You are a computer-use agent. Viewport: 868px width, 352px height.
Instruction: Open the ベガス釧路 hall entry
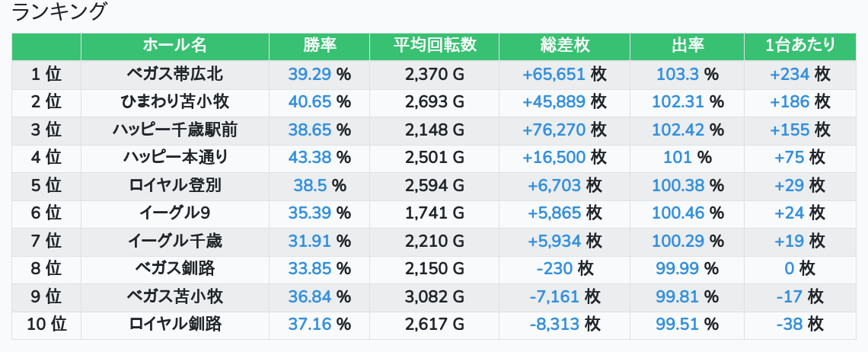[174, 269]
